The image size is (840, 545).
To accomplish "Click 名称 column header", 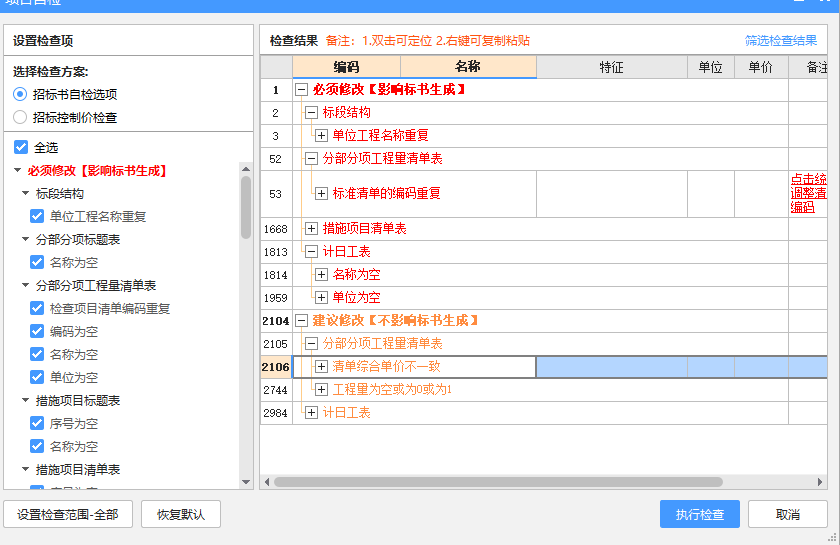I will 468,67.
